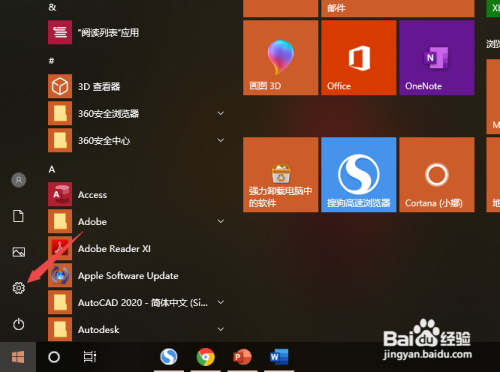Click the Autodesk folder icon
The width and height of the screenshot is (500, 372).
(60, 329)
